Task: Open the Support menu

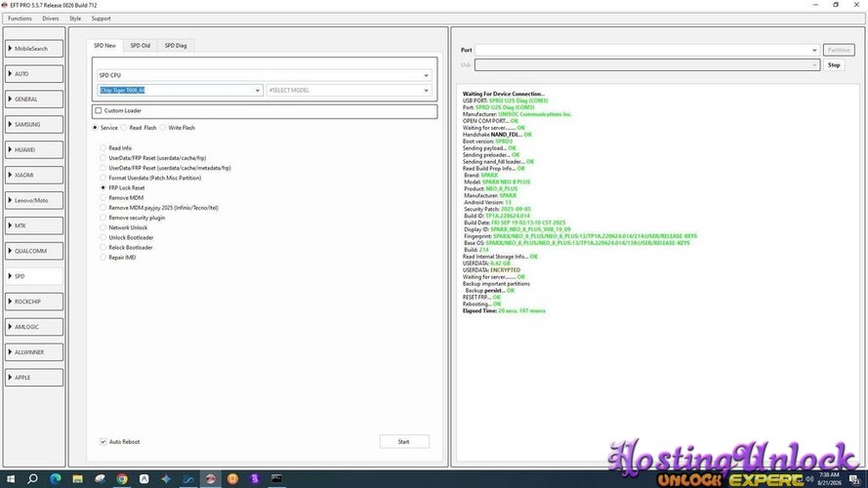Action: [102, 19]
